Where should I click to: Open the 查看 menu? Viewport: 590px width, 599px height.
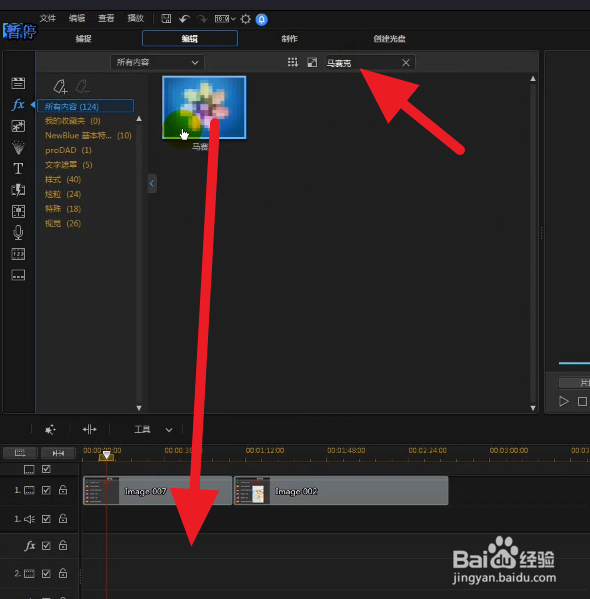click(106, 18)
